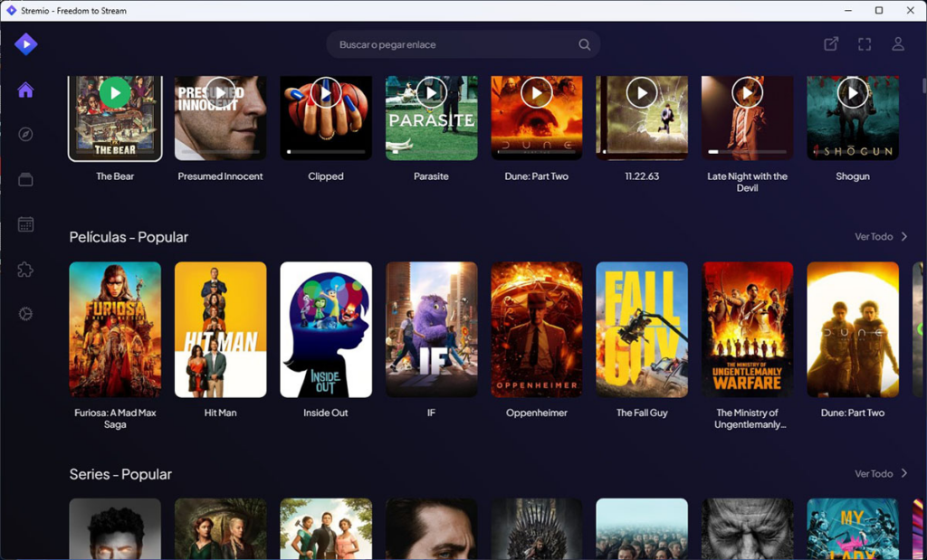Click the Oppenheimer title label
Image resolution: width=927 pixels, height=560 pixels.
[x=536, y=413]
